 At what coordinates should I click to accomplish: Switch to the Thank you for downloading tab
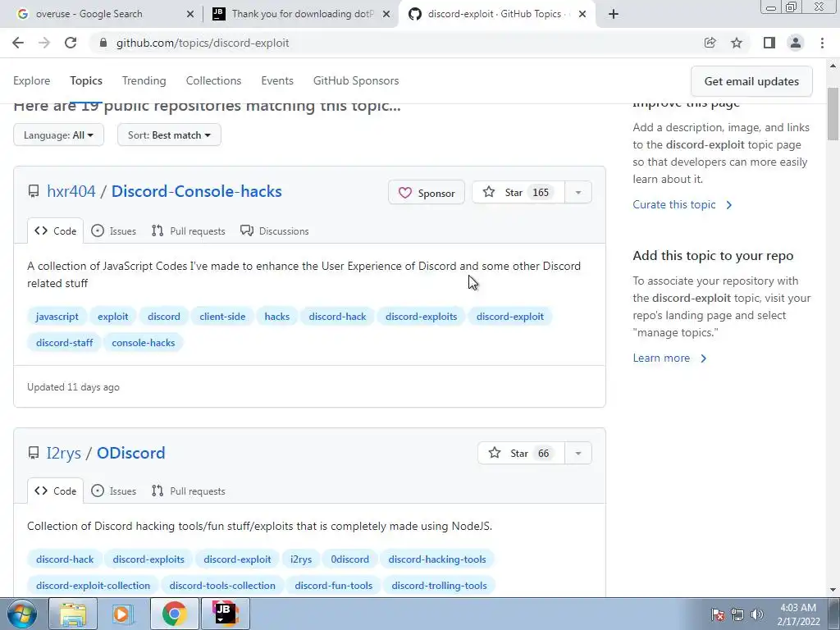coord(301,14)
